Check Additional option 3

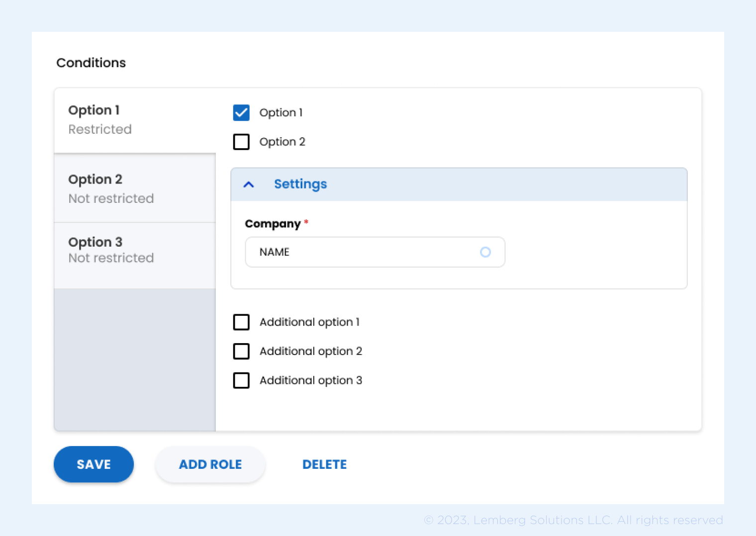241,380
